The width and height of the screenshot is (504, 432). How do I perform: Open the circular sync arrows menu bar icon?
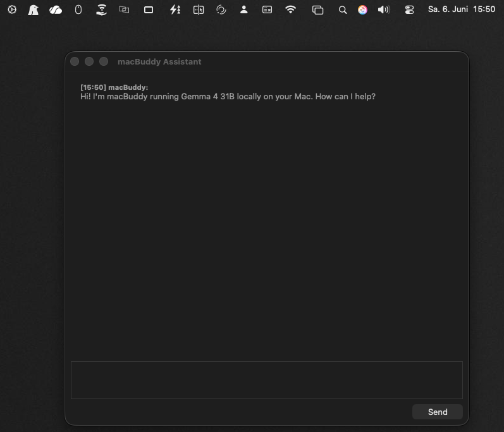(221, 9)
